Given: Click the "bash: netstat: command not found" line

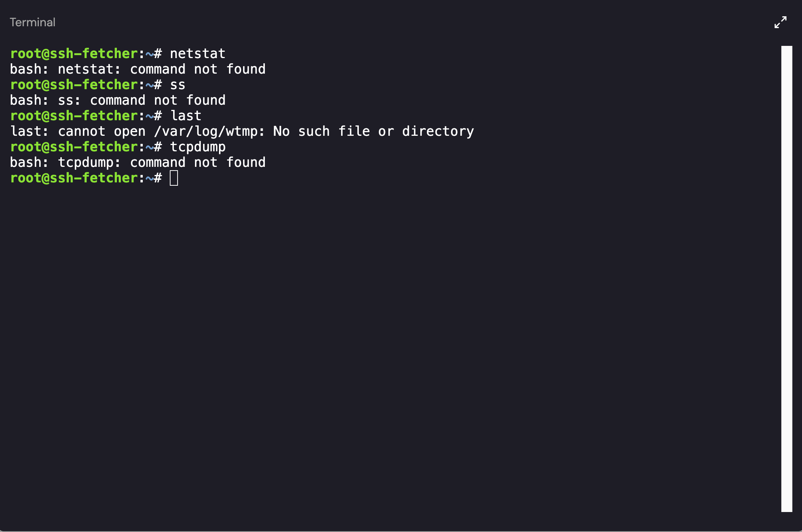Looking at the screenshot, I should pyautogui.click(x=138, y=69).
